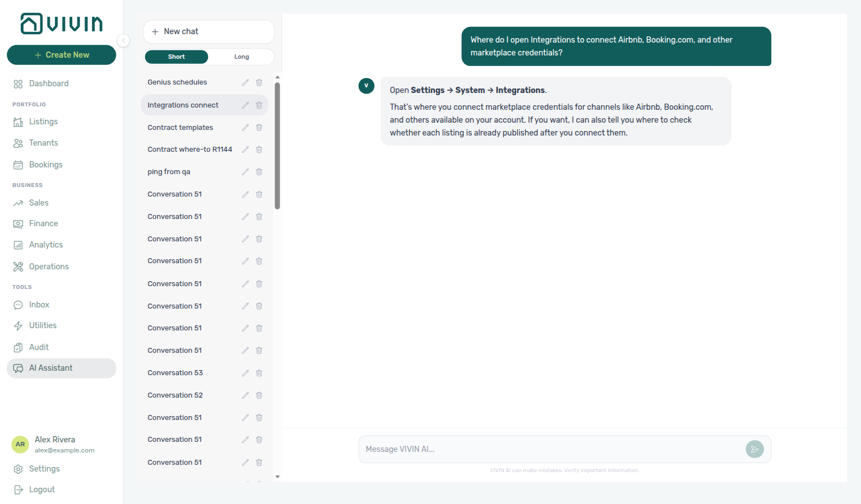This screenshot has width=861, height=504.
Task: Rename the Contract templates chat
Action: [245, 128]
